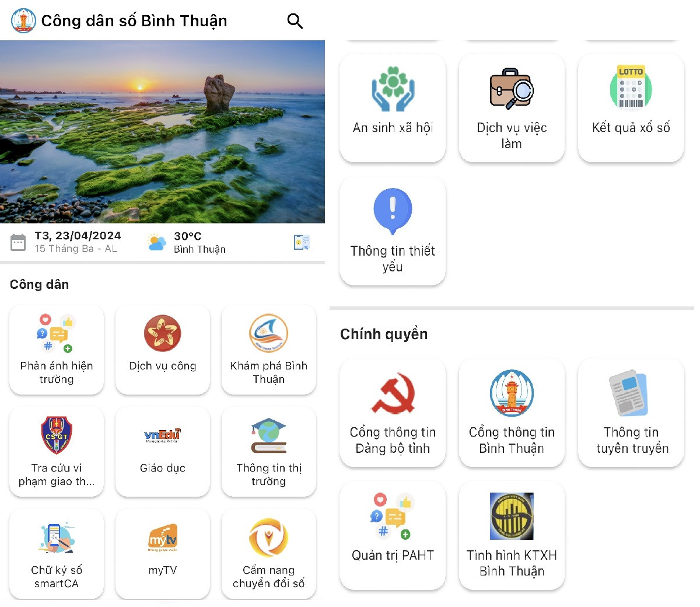Open the search magnifier icon
The image size is (700, 607).
(x=295, y=21)
